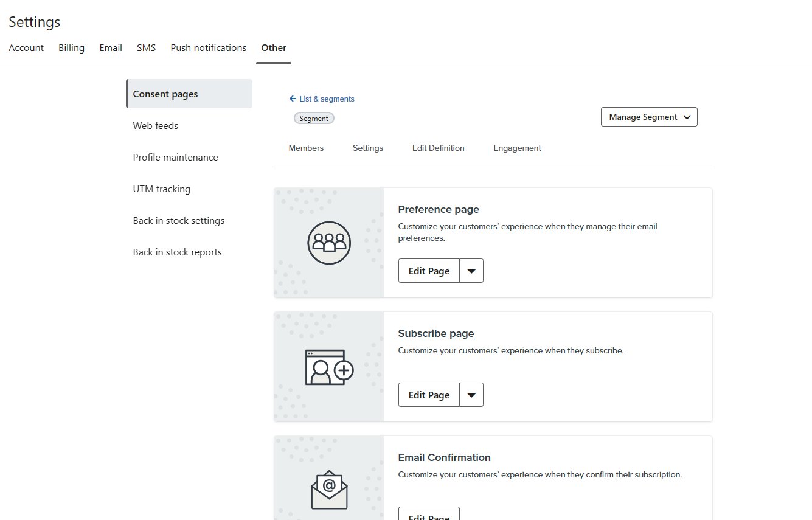Follow the List & segments link

click(x=327, y=99)
